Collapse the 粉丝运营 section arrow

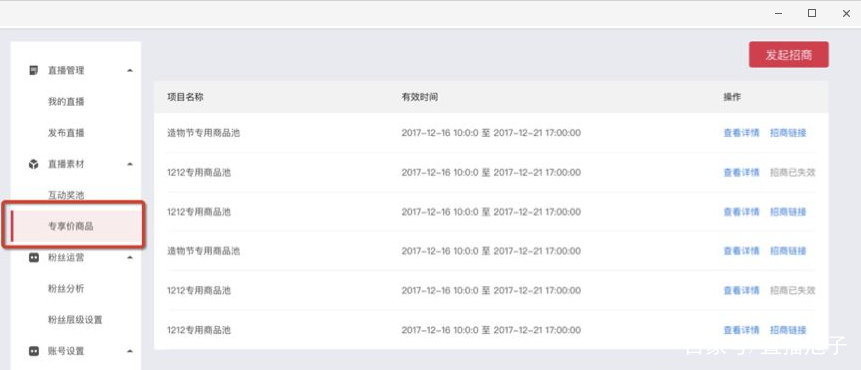coord(130,257)
